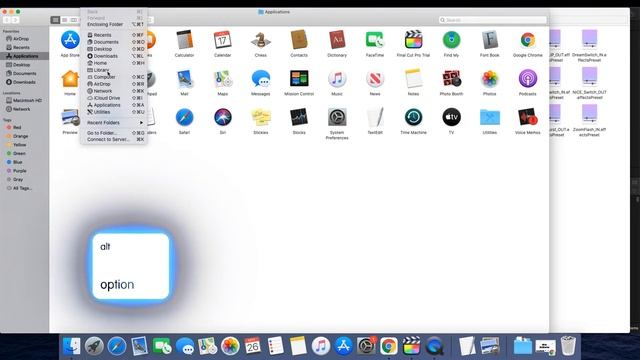Open the Find My app icon
This screenshot has width=640, height=360.
click(451, 40)
